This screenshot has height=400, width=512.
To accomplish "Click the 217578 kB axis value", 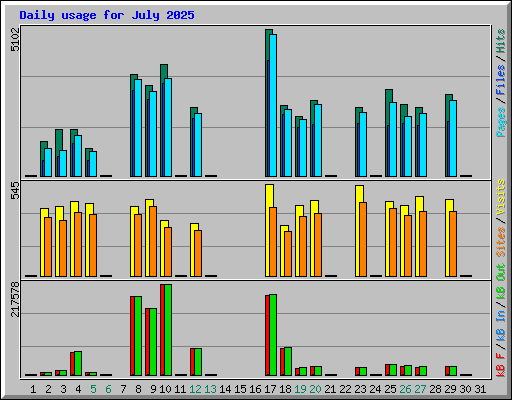I will coord(15,299).
